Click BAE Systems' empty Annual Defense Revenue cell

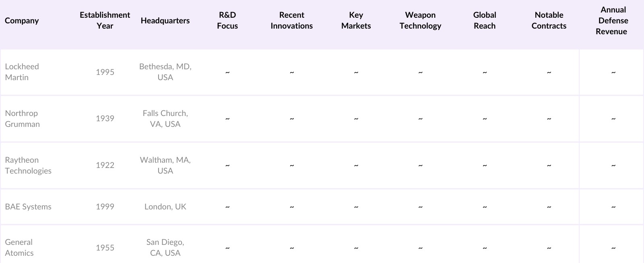pyautogui.click(x=613, y=207)
